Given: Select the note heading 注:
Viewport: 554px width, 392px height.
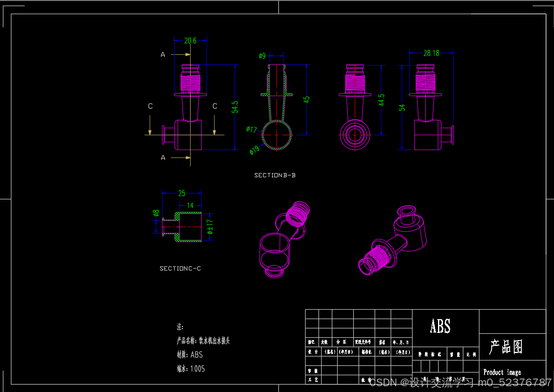Looking at the screenshot, I should 180,327.
